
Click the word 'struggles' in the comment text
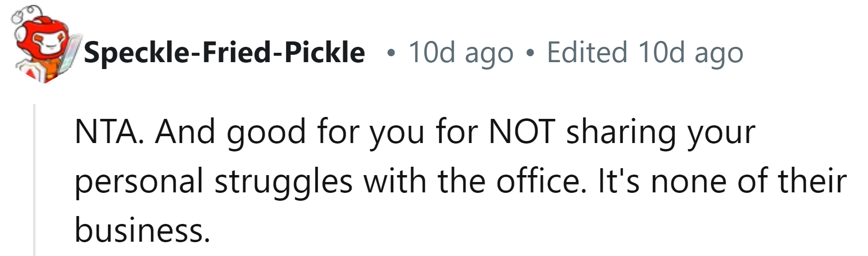(x=283, y=181)
